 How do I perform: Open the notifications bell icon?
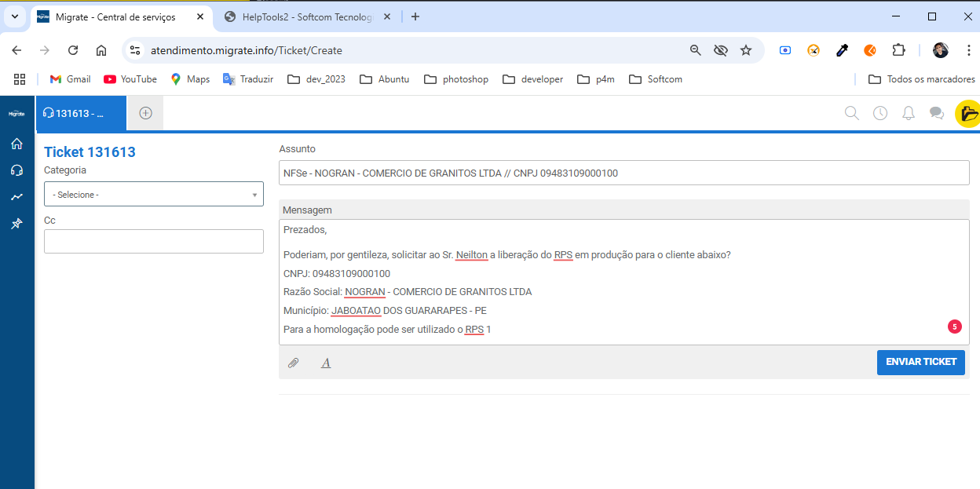click(908, 113)
